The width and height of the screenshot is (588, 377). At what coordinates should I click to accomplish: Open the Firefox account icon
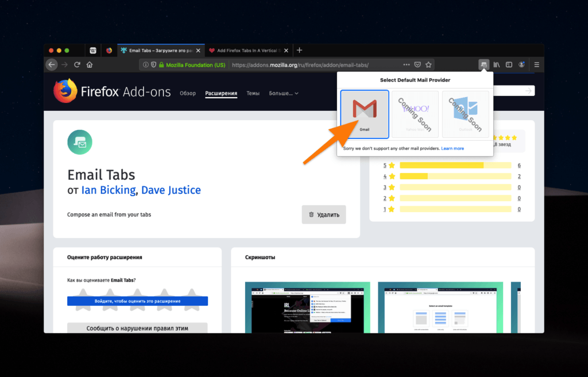tap(521, 64)
